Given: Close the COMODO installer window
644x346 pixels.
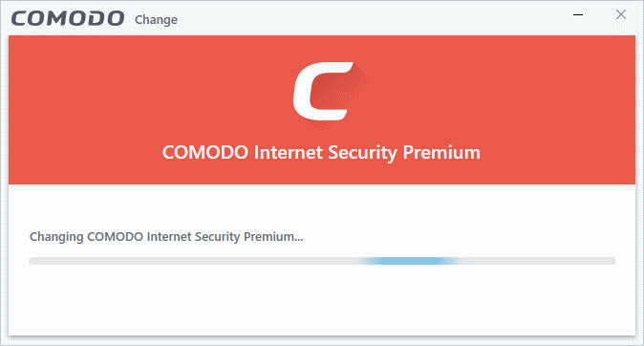Looking at the screenshot, I should pyautogui.click(x=620, y=14).
